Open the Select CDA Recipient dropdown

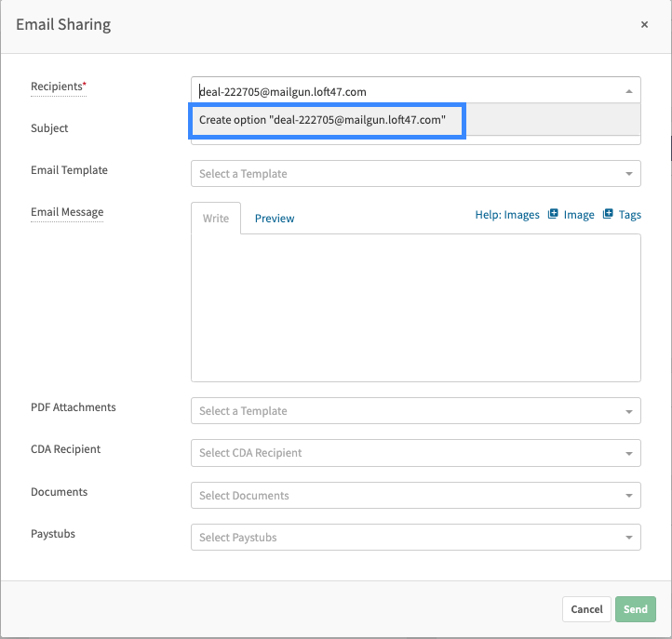[416, 453]
